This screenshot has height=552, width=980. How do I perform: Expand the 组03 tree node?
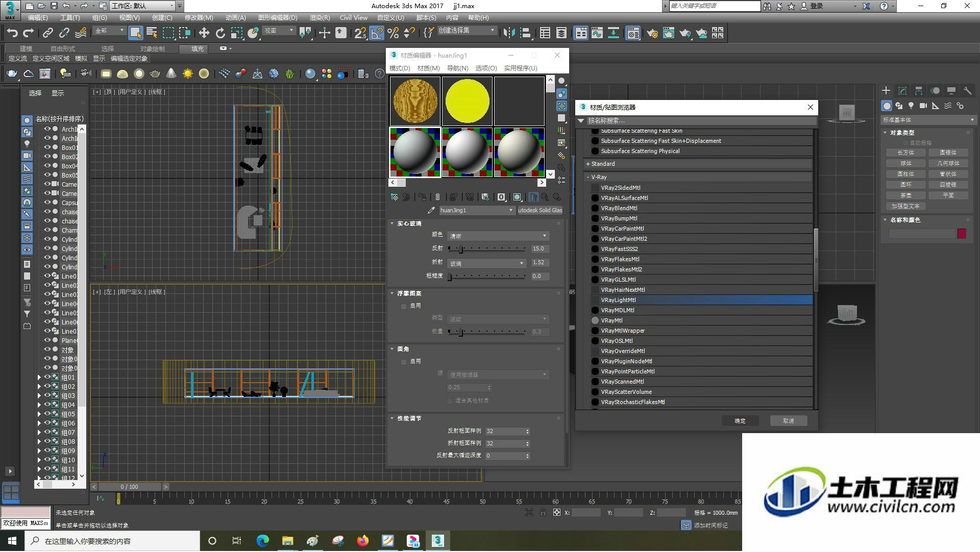pyautogui.click(x=39, y=396)
